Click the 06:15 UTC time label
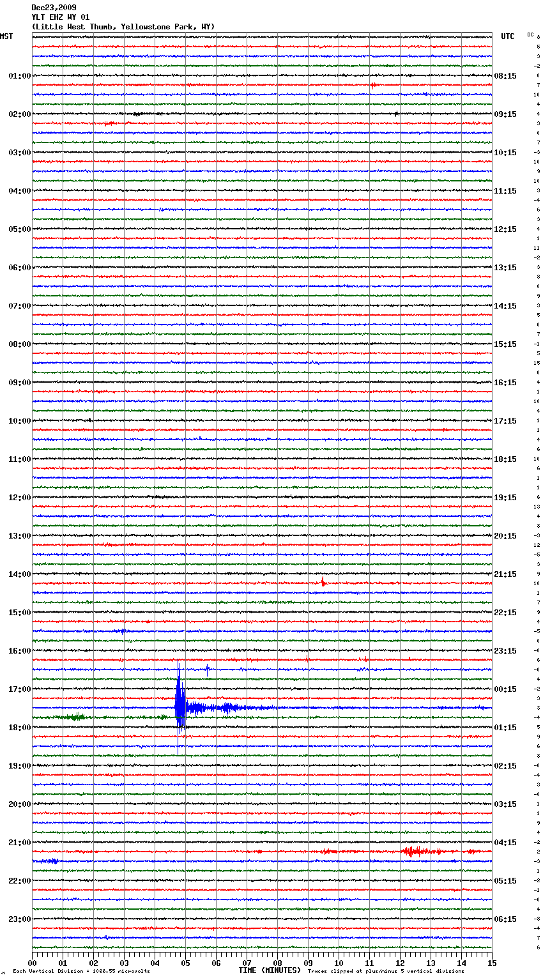543x980 pixels. point(505,919)
